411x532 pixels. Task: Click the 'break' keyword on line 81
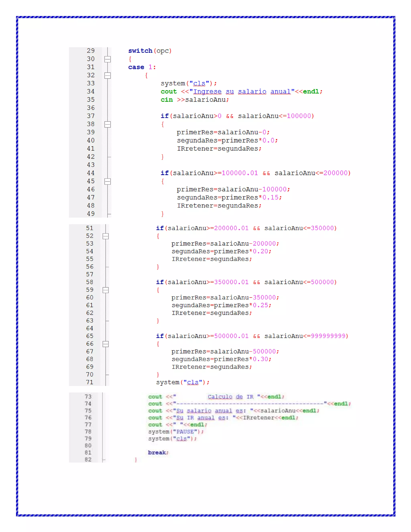[x=157, y=452]
